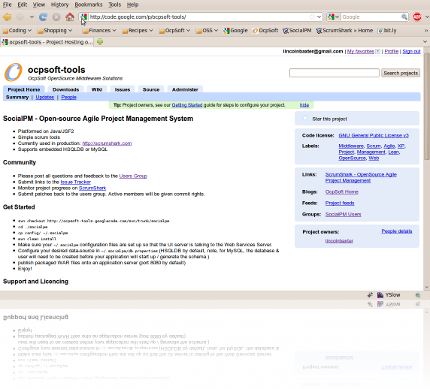Click the star icon next to Star this project
The image size is (430, 389).
[x=305, y=119]
